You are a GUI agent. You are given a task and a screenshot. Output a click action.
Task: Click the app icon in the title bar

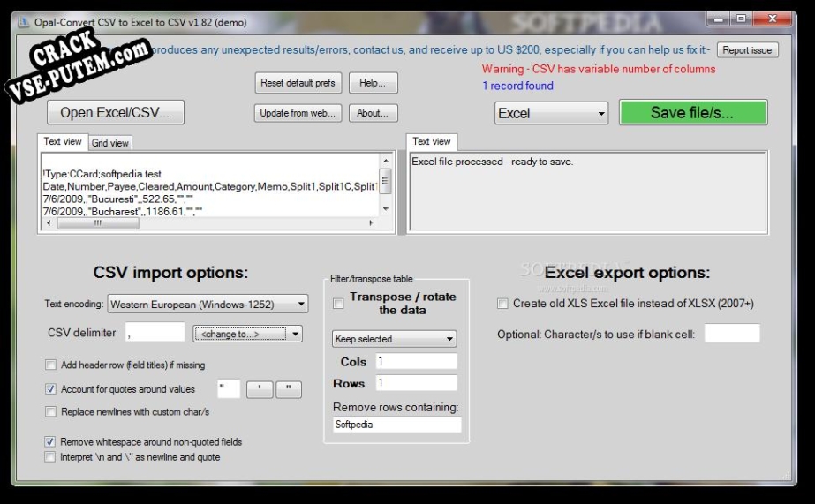pyautogui.click(x=23, y=22)
